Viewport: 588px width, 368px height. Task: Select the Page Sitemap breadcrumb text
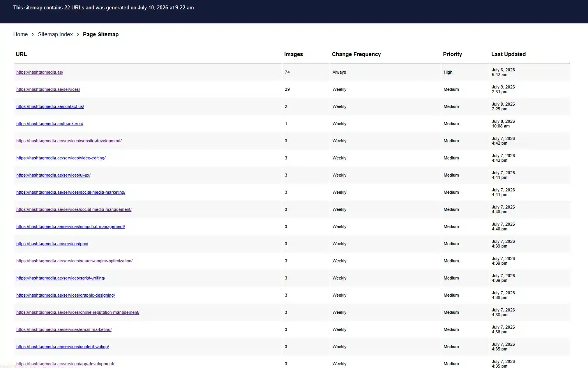tap(101, 34)
